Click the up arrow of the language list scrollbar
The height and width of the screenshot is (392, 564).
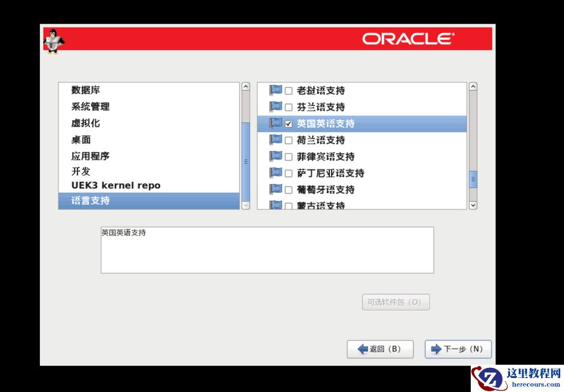point(473,87)
